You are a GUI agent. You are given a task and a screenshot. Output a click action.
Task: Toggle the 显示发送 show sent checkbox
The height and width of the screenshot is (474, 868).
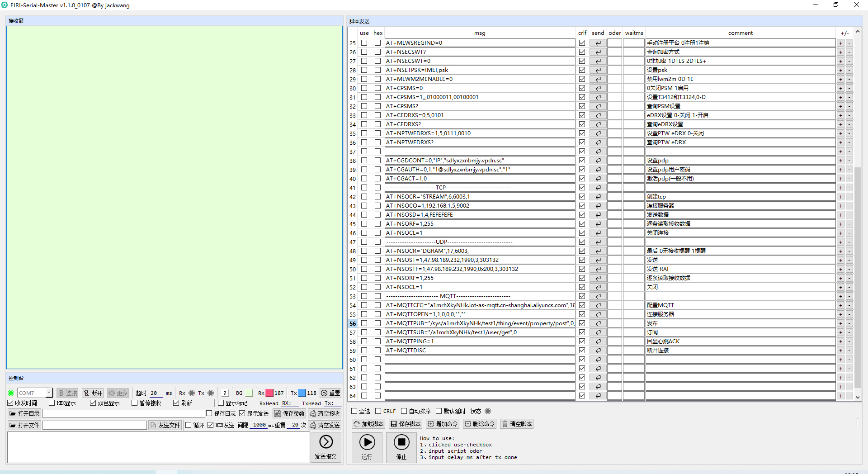[242, 413]
